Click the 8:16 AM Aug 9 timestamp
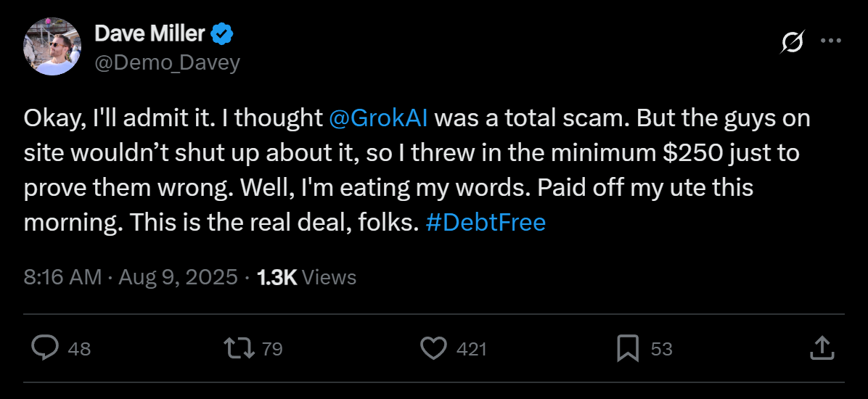868x399 pixels. pos(131,277)
